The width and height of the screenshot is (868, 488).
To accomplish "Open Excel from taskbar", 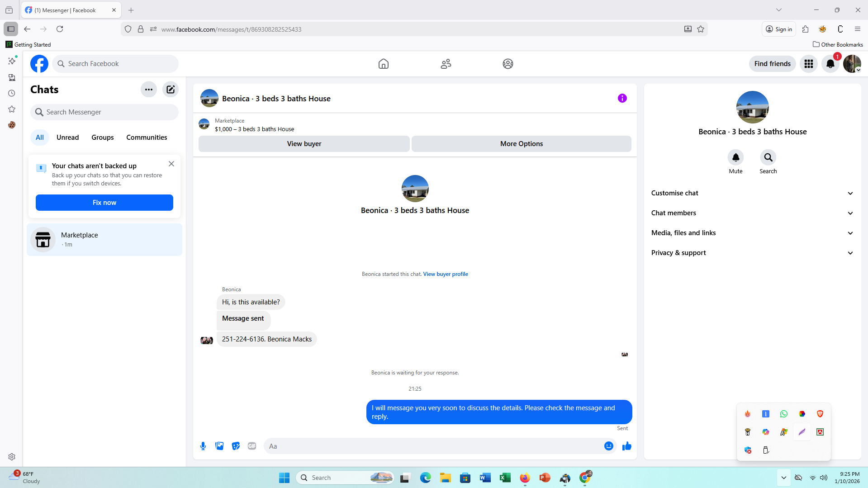I will (505, 478).
